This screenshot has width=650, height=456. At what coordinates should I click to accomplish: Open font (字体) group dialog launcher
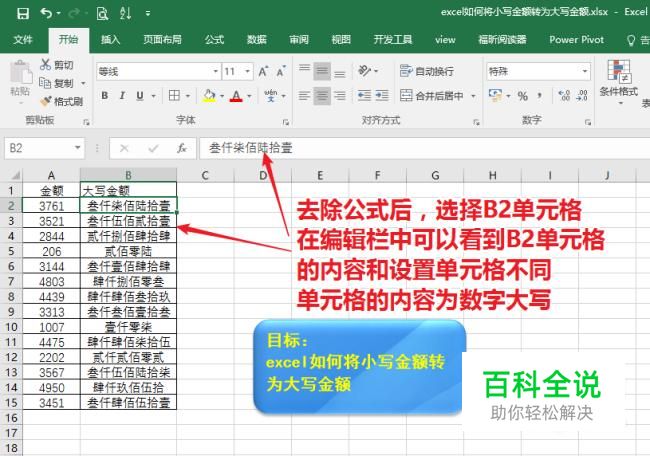[x=286, y=122]
